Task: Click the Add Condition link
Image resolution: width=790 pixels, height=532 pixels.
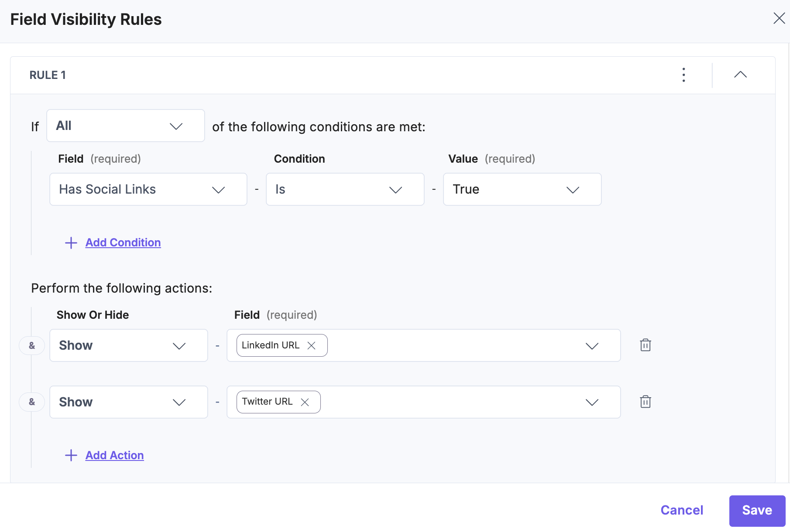Action: [123, 243]
